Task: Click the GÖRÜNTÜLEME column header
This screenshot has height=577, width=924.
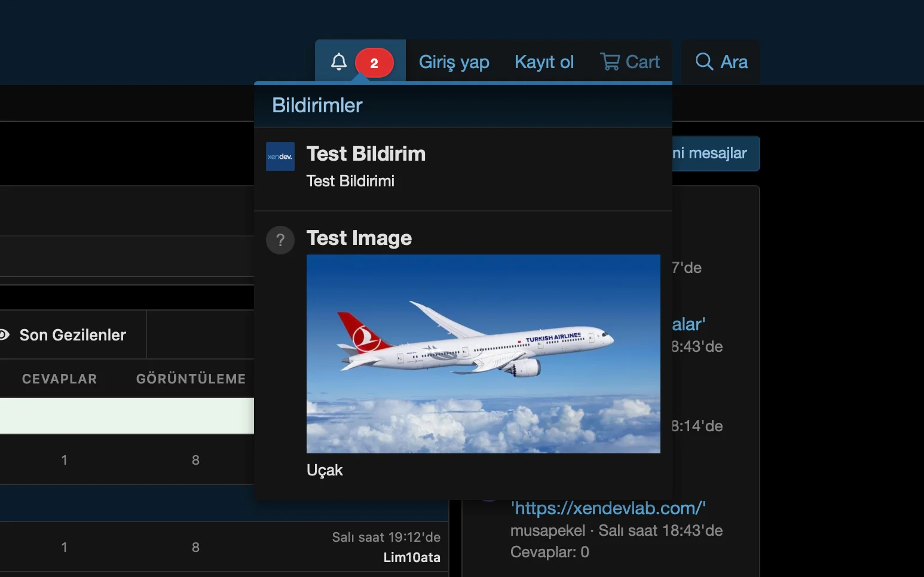Action: tap(191, 379)
